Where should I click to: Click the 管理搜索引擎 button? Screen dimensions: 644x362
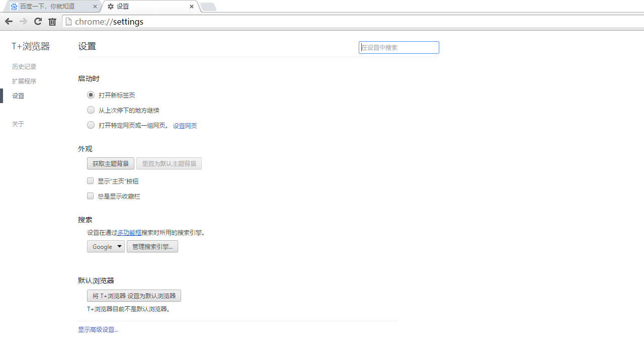[152, 246]
